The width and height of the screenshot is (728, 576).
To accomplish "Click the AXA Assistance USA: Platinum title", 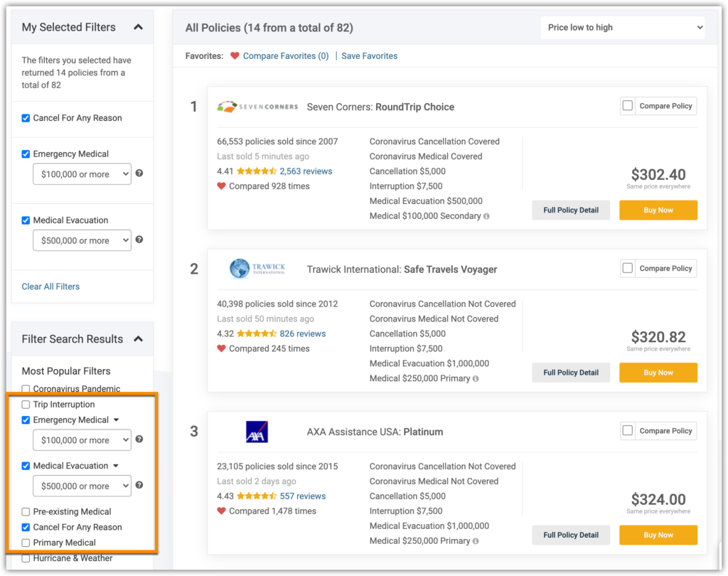I will coord(375,432).
